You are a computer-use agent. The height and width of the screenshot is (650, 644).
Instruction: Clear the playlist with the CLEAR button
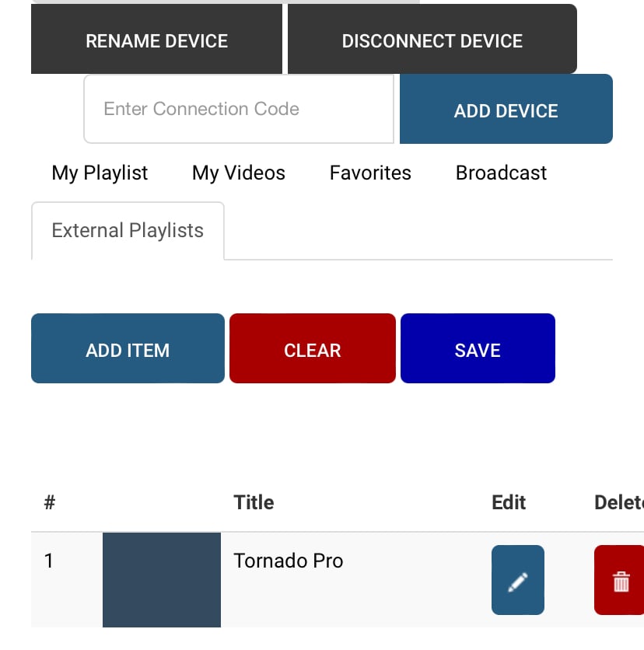click(313, 349)
